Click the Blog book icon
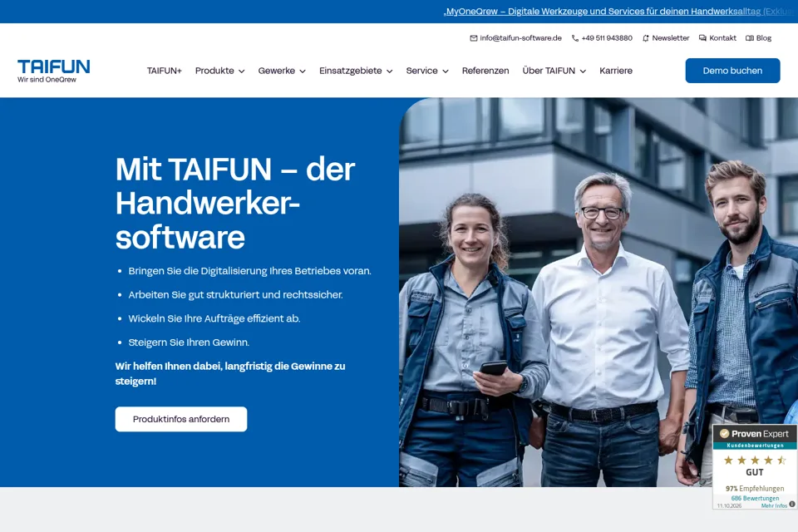Viewport: 798px width, 532px height. (750, 38)
